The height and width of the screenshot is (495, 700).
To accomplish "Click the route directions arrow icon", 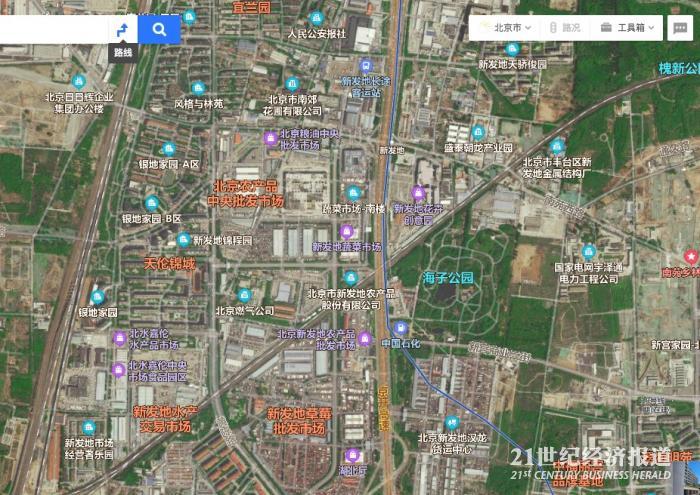I will (x=122, y=30).
